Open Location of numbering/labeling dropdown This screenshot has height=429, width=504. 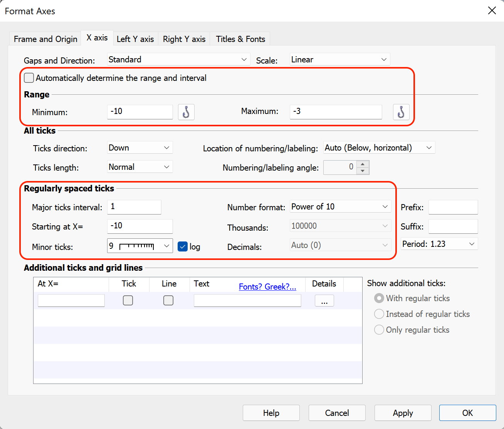coord(379,147)
